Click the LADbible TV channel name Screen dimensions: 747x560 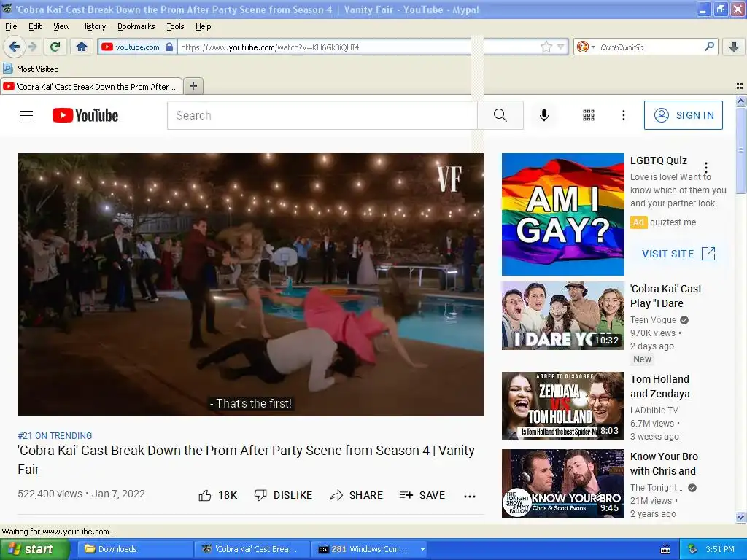(x=654, y=411)
